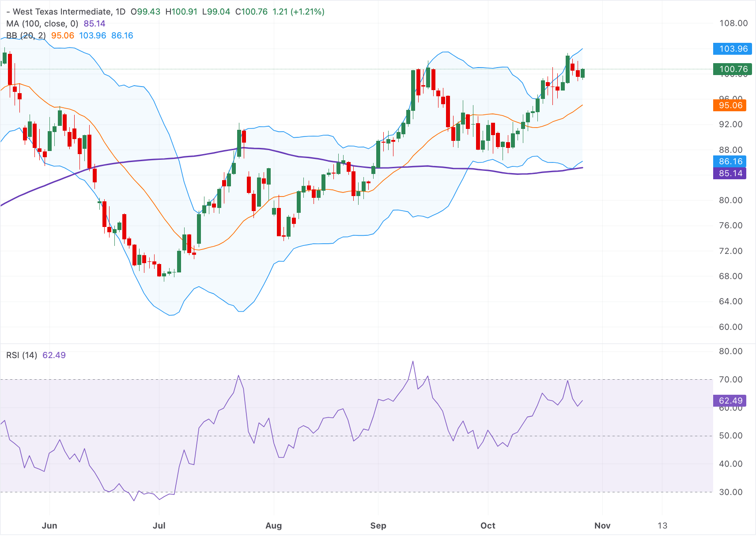Click the 72.00 price axis label
756x540 pixels.
pos(731,251)
